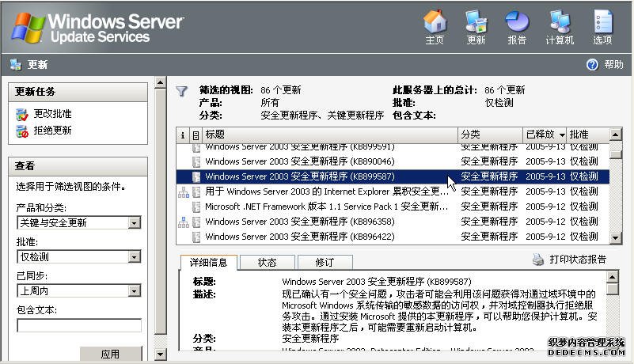Click the 更改批准 link
Viewport: 634px width, 364px height.
52,114
